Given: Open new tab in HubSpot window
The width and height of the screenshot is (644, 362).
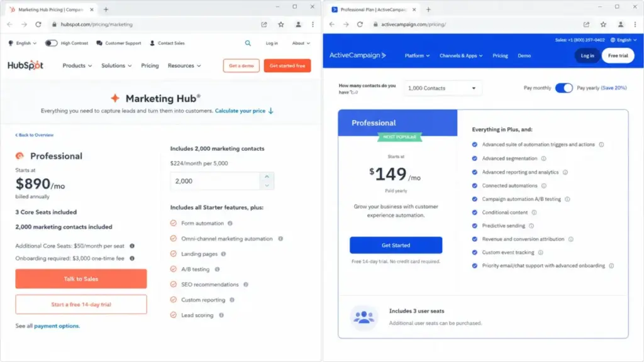Looking at the screenshot, I should [x=106, y=9].
